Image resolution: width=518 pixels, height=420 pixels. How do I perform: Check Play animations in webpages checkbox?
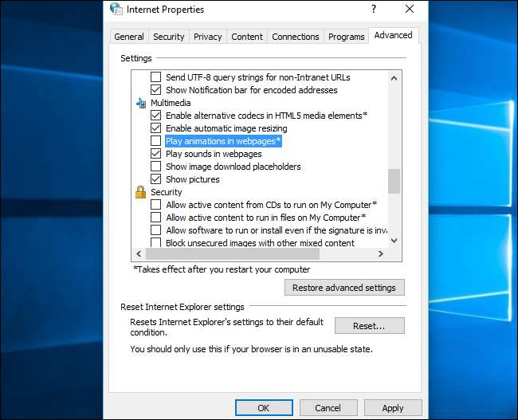pyautogui.click(x=155, y=141)
